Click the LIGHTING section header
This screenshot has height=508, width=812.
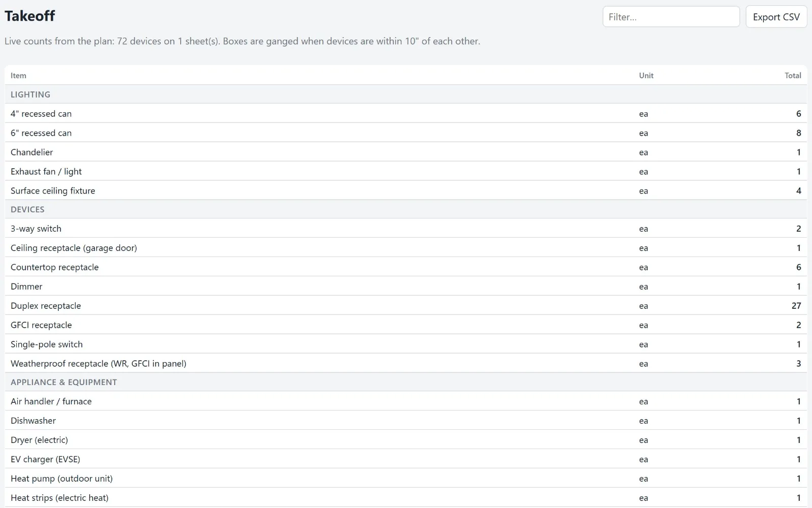click(x=406, y=94)
